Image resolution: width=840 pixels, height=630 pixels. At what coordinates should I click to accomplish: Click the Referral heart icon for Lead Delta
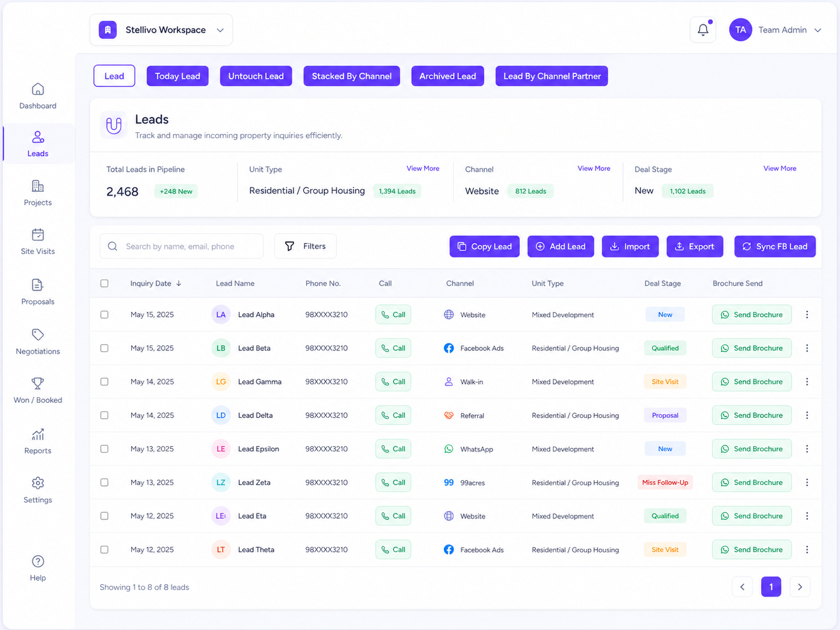click(449, 415)
